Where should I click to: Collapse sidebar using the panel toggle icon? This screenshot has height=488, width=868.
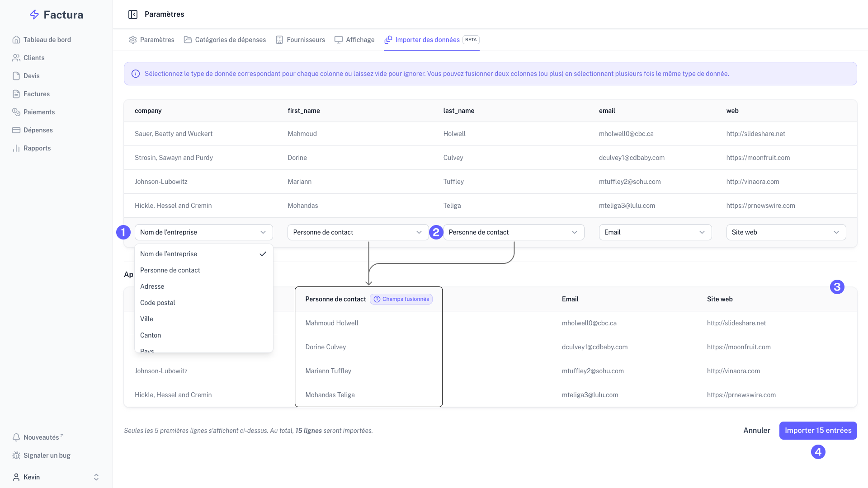pos(133,14)
